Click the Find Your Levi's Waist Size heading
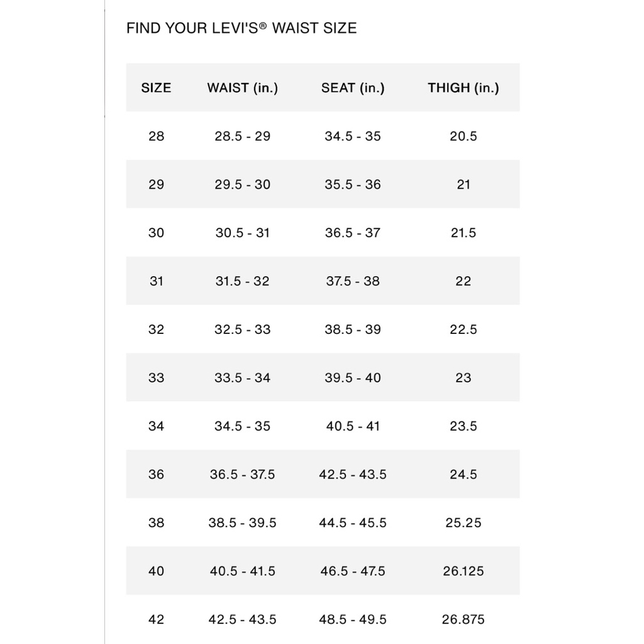The height and width of the screenshot is (644, 644). pos(241,28)
